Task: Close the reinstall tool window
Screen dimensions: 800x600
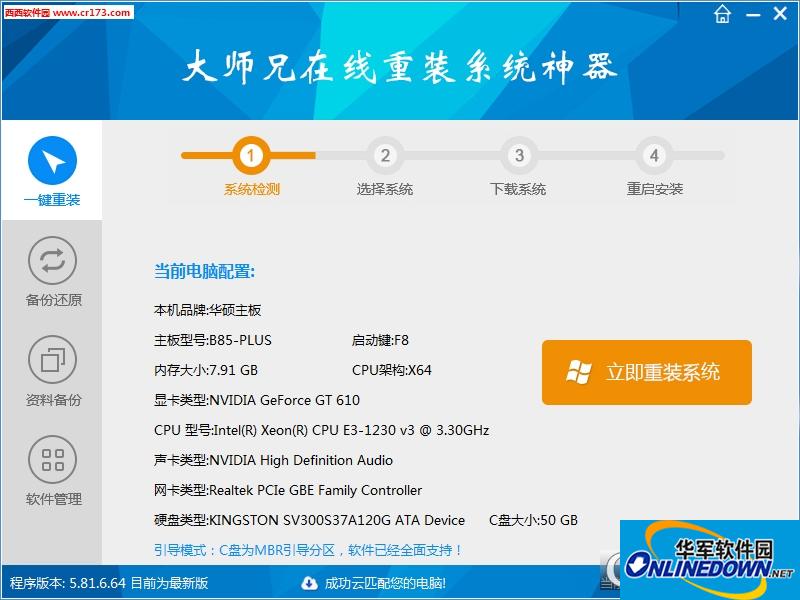Action: pyautogui.click(x=780, y=13)
